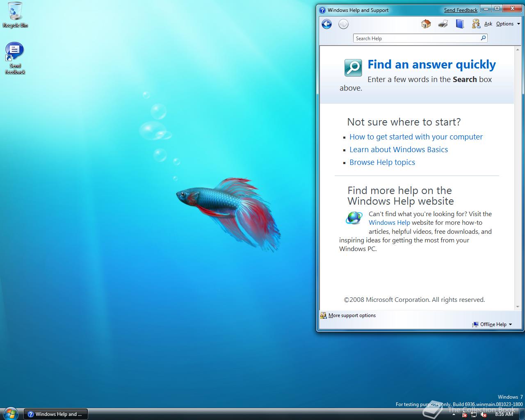Close the Windows Help and Support window
This screenshot has height=420, width=525.
click(512, 9)
